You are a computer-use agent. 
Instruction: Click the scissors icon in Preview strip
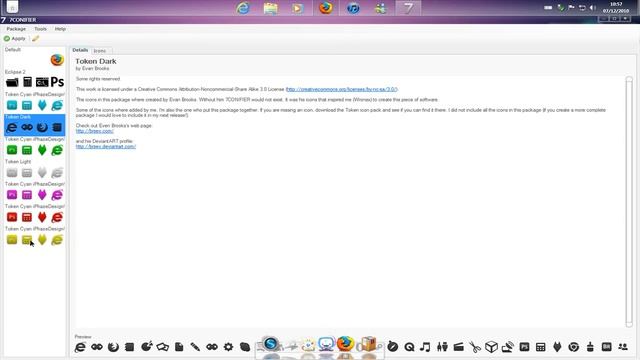pos(475,347)
